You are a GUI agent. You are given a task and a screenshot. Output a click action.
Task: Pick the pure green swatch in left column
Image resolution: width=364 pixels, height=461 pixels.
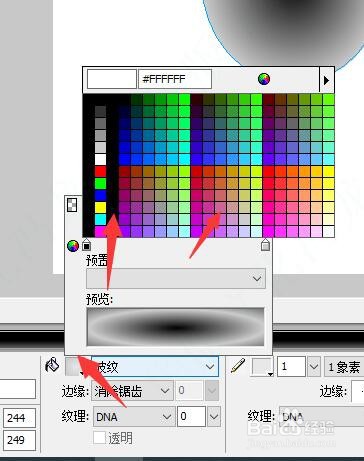100,183
